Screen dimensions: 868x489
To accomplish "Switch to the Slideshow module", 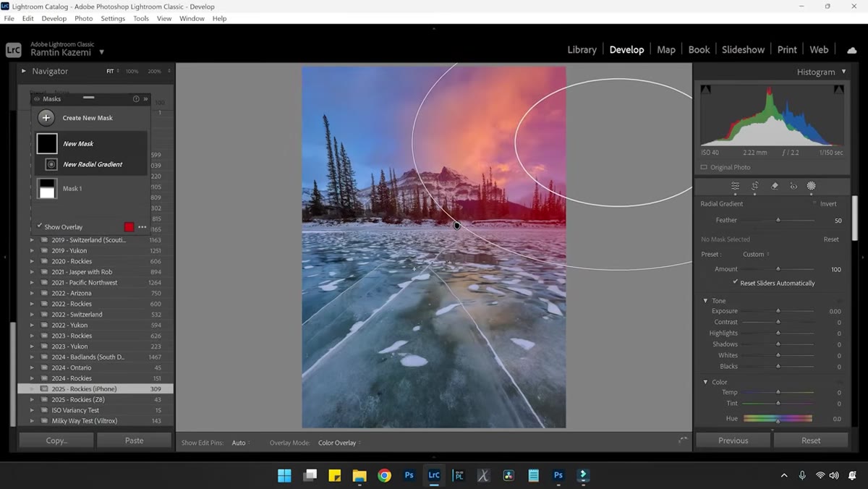I will point(743,50).
